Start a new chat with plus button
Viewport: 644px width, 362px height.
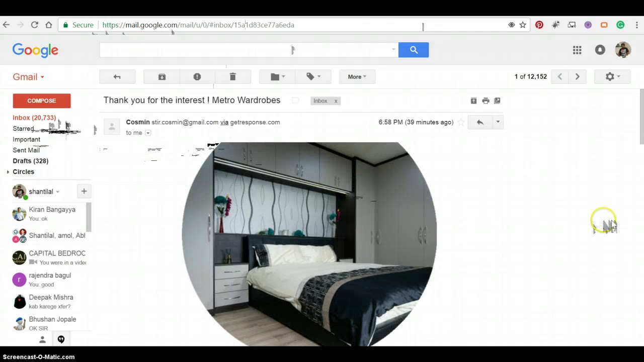(x=84, y=191)
